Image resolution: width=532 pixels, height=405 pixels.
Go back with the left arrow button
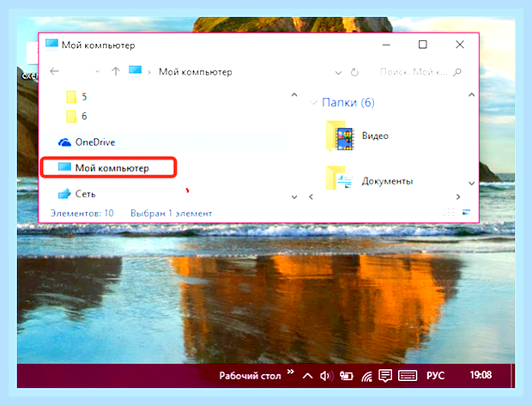(54, 71)
